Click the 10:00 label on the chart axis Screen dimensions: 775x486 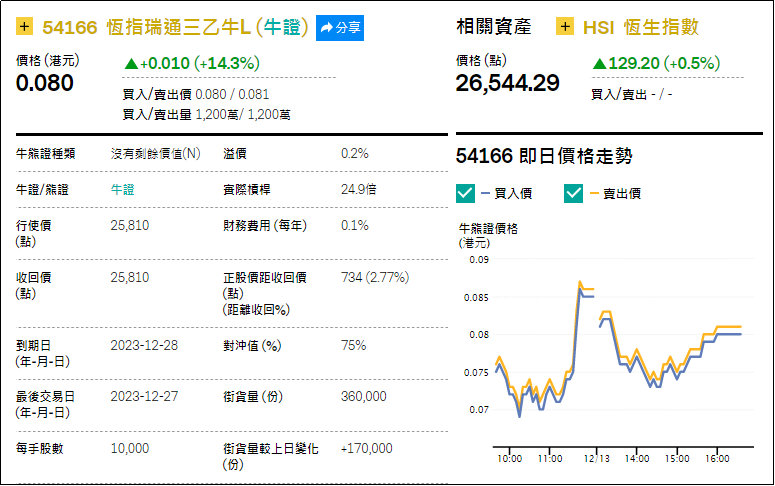coord(509,458)
